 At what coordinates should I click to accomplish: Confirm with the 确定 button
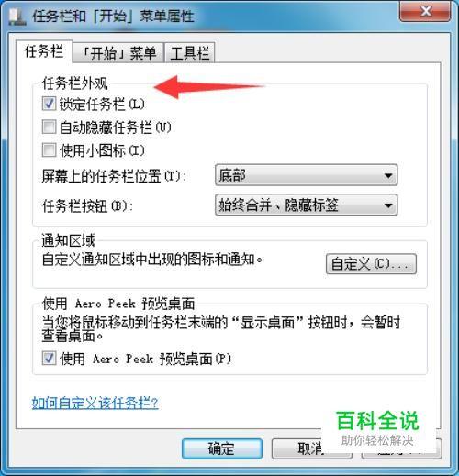click(x=222, y=448)
